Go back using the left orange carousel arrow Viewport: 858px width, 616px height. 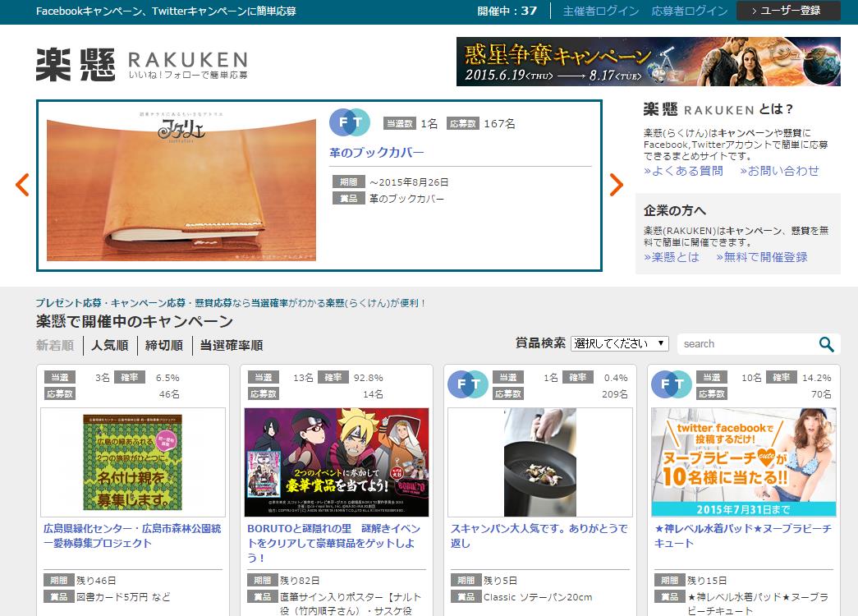pyautogui.click(x=22, y=185)
